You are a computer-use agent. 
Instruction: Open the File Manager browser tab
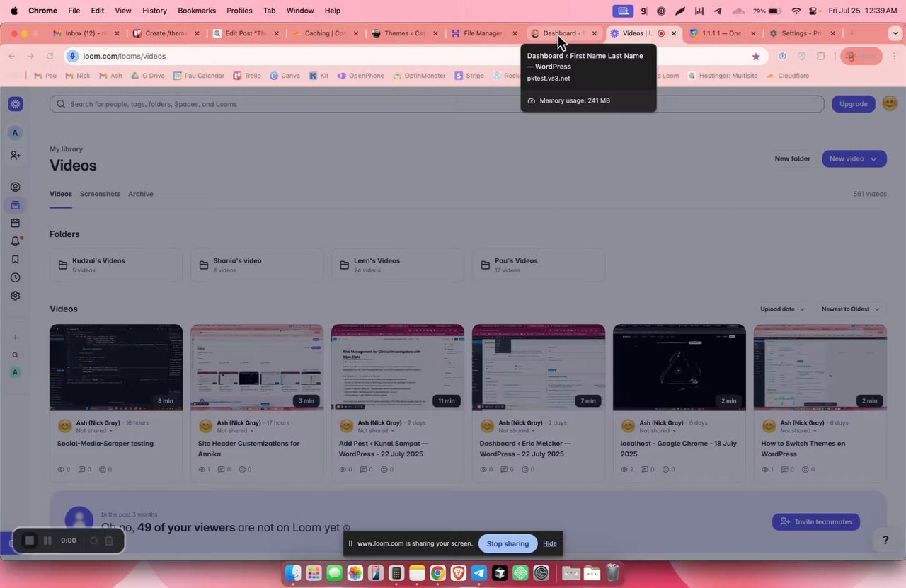pyautogui.click(x=483, y=33)
